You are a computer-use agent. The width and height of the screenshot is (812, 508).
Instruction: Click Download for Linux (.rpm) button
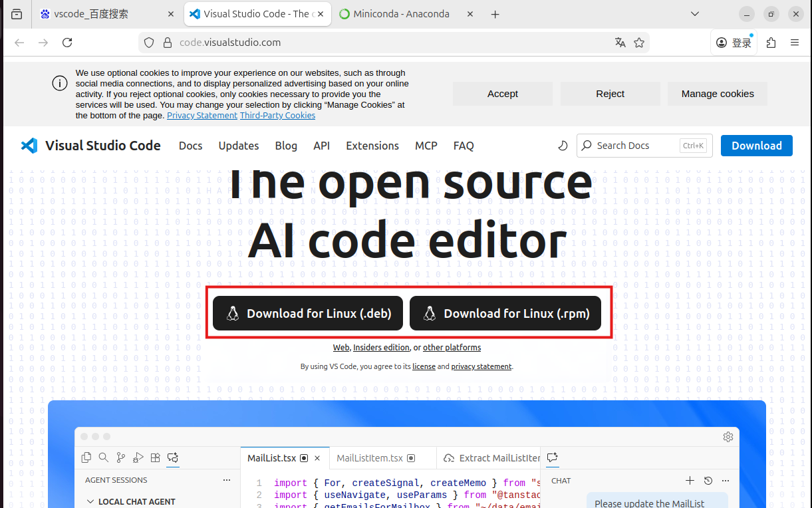[x=505, y=313]
